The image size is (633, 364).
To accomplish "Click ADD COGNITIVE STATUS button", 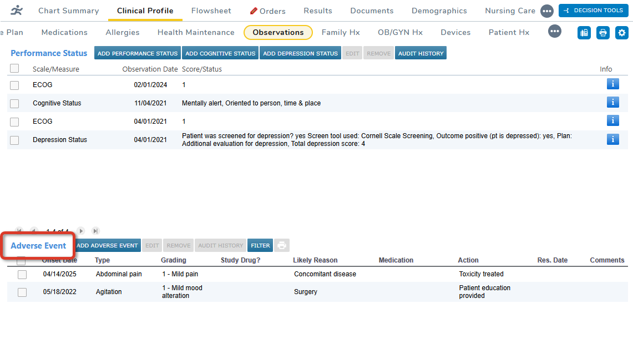I will tap(220, 53).
